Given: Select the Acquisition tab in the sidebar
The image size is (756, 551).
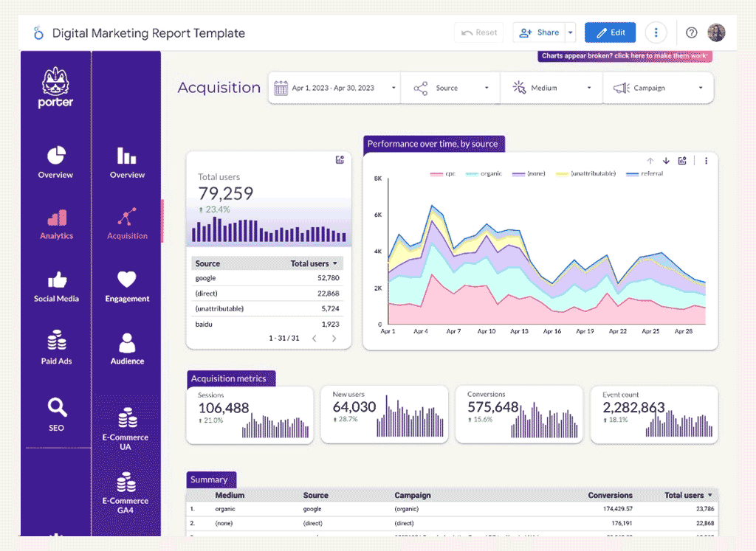Looking at the screenshot, I should pos(126,223).
